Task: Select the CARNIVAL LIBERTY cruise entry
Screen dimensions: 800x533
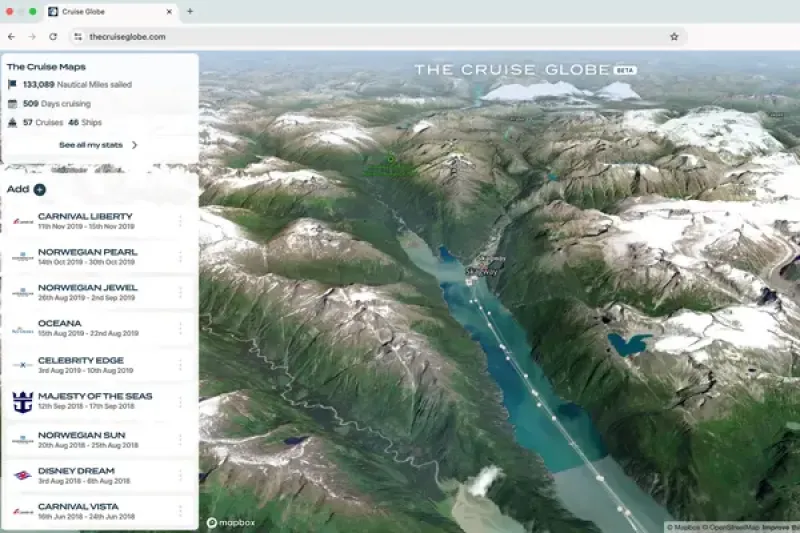Action: (x=100, y=221)
